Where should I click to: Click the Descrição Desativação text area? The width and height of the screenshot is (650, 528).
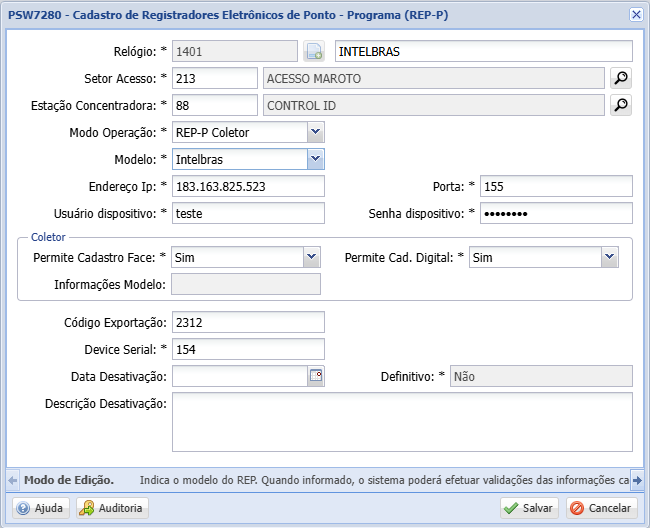(403, 422)
